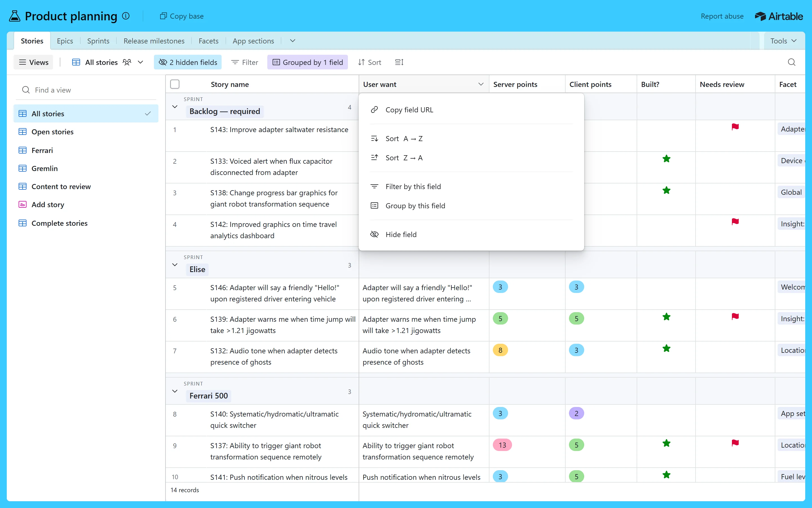Click the grid icon of Ferrari view
Image resolution: width=812 pixels, height=508 pixels.
coord(23,150)
